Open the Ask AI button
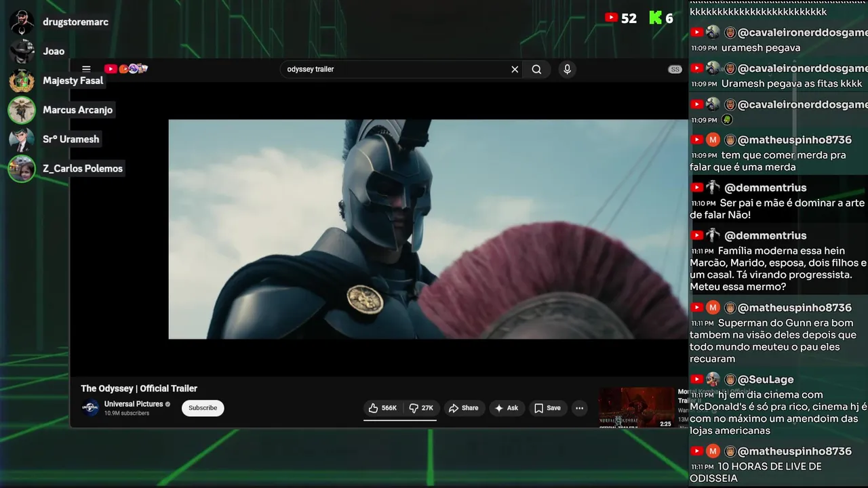This screenshot has height=488, width=868. (x=507, y=408)
